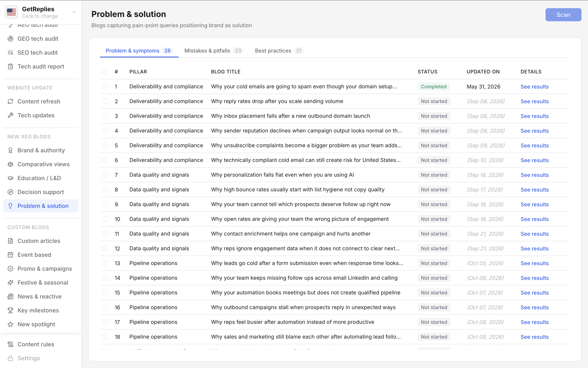Image resolution: width=588 pixels, height=368 pixels.
Task: Click the Event based calendar icon
Action: click(10, 255)
